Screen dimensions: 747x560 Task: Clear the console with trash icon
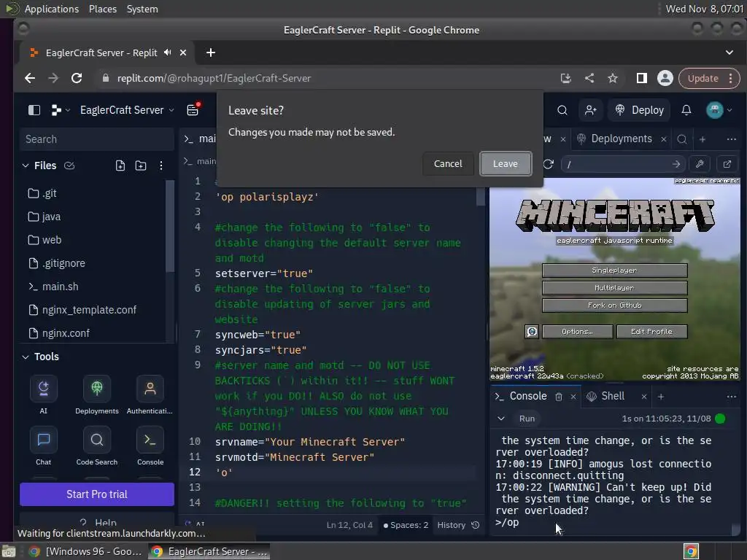pos(558,397)
